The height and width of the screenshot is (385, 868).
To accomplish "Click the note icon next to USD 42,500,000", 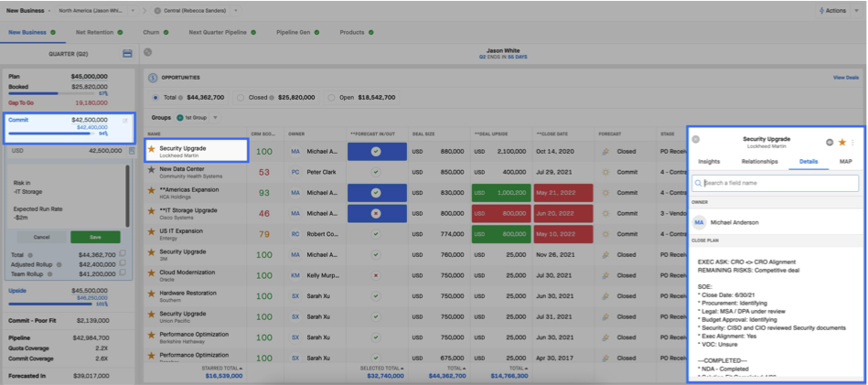I will [x=132, y=151].
